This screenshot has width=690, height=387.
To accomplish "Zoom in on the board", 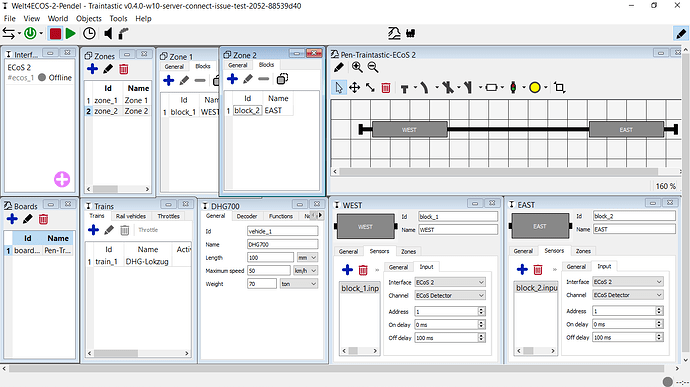I will tap(357, 67).
